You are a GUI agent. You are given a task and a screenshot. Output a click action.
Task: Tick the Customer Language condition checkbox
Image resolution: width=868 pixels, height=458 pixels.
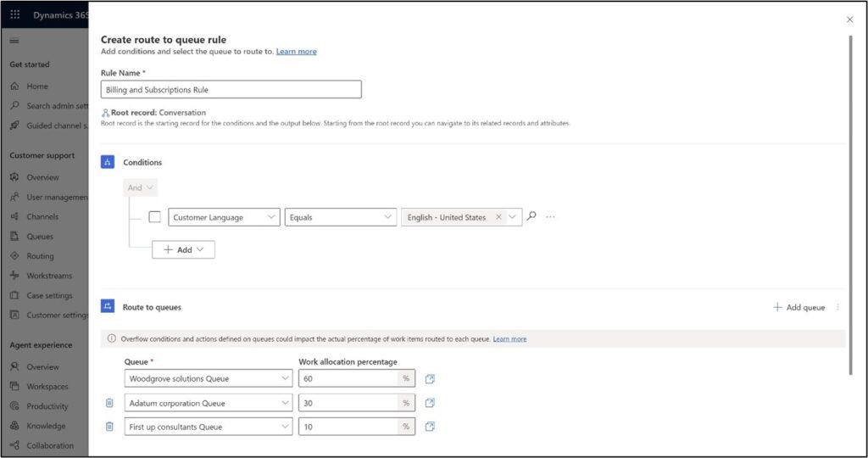click(x=154, y=217)
